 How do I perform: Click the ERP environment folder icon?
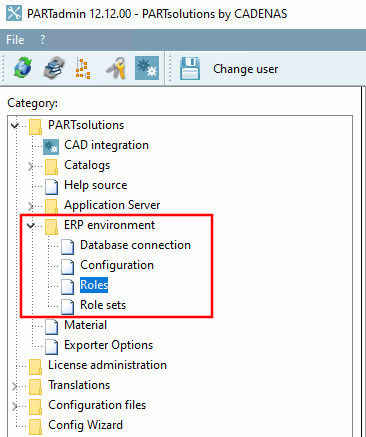51,227
